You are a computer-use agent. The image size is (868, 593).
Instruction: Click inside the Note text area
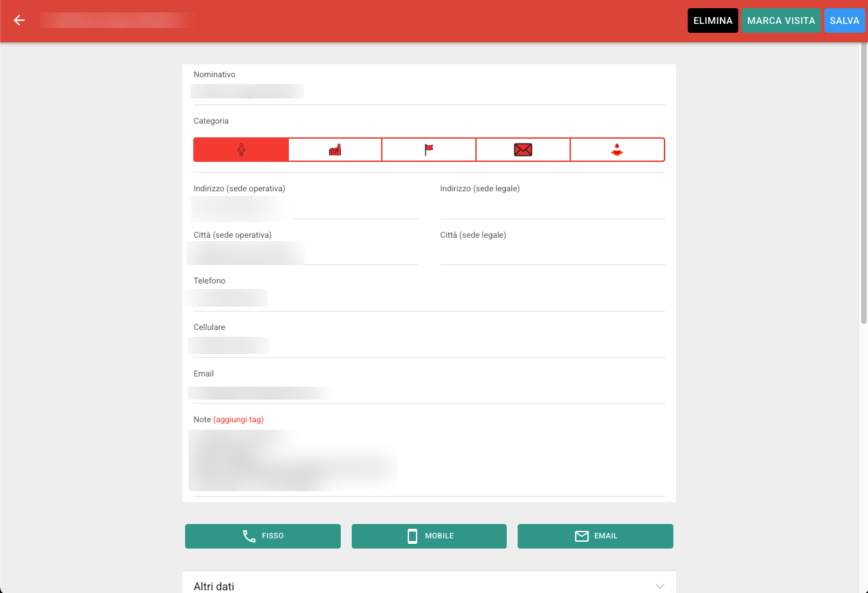(429, 461)
